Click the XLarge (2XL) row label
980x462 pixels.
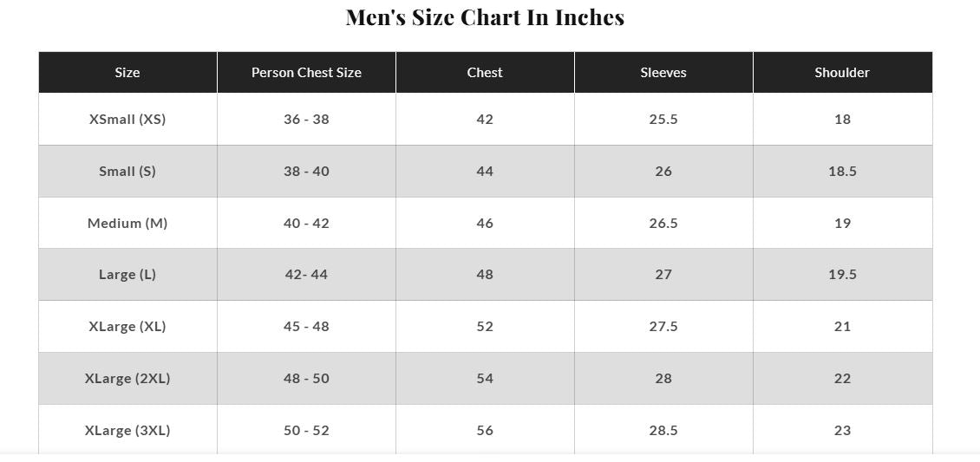pyautogui.click(x=127, y=379)
